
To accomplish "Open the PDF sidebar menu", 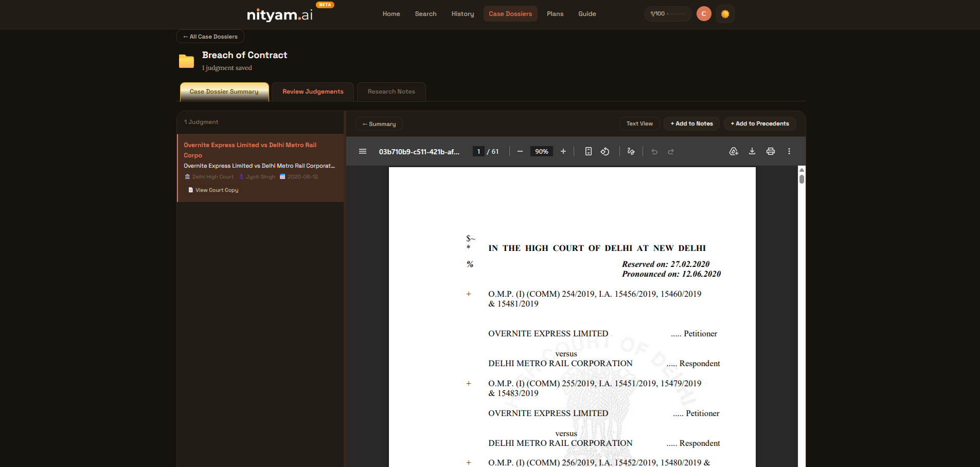I will [363, 151].
